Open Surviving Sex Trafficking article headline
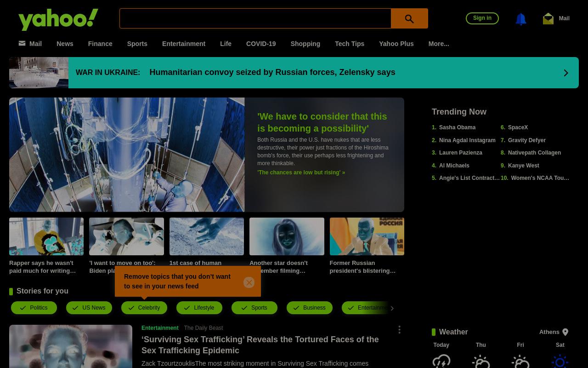This screenshot has width=588, height=368. click(260, 345)
